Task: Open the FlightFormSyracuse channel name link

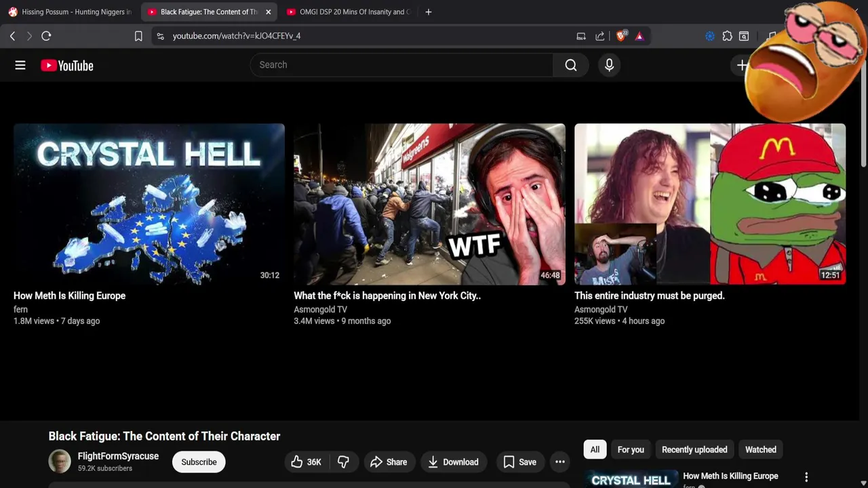Action: 118,456
